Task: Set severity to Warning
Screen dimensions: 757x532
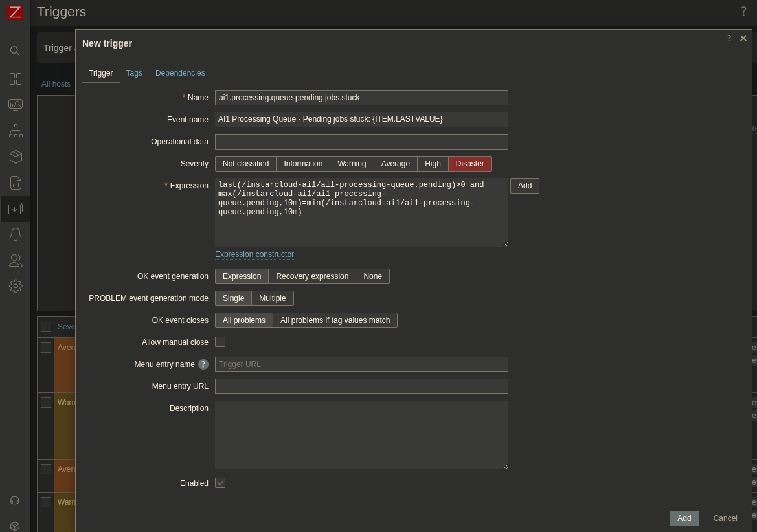Action: click(x=352, y=164)
